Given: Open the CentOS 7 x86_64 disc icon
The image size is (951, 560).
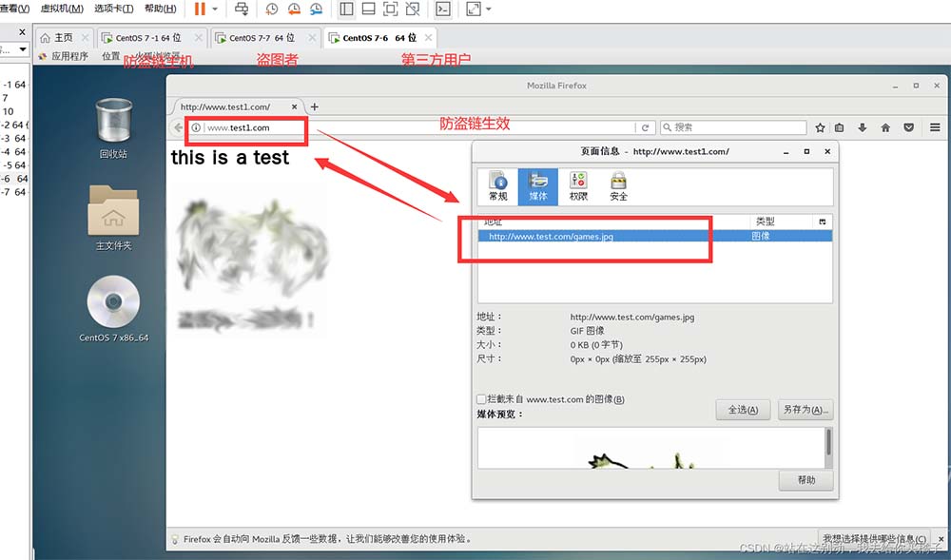Looking at the screenshot, I should pos(113,309).
